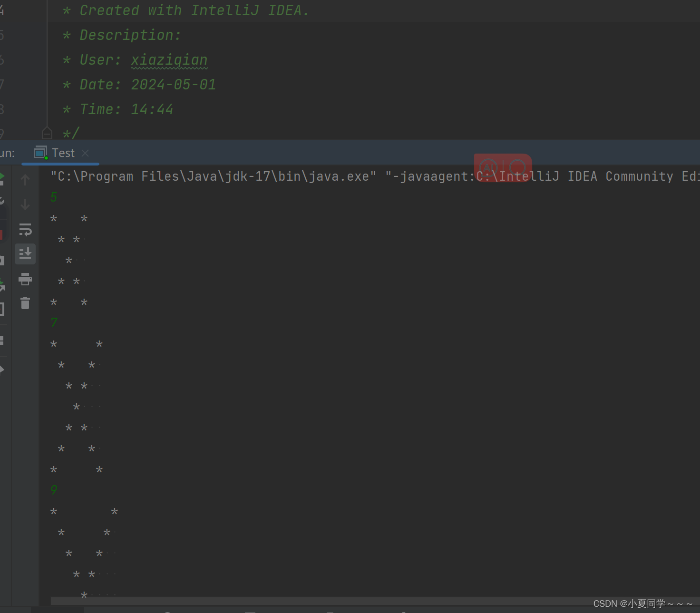Click the Down the Stack Trace arrow
Screen dimensions: 700x613
[25, 204]
